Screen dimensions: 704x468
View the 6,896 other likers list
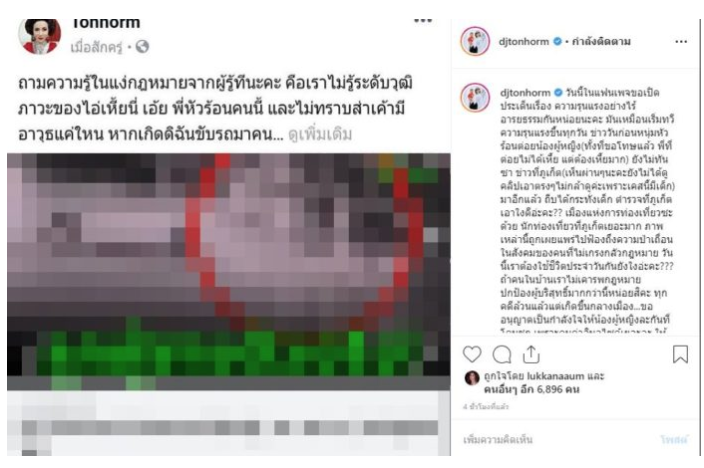click(532, 389)
